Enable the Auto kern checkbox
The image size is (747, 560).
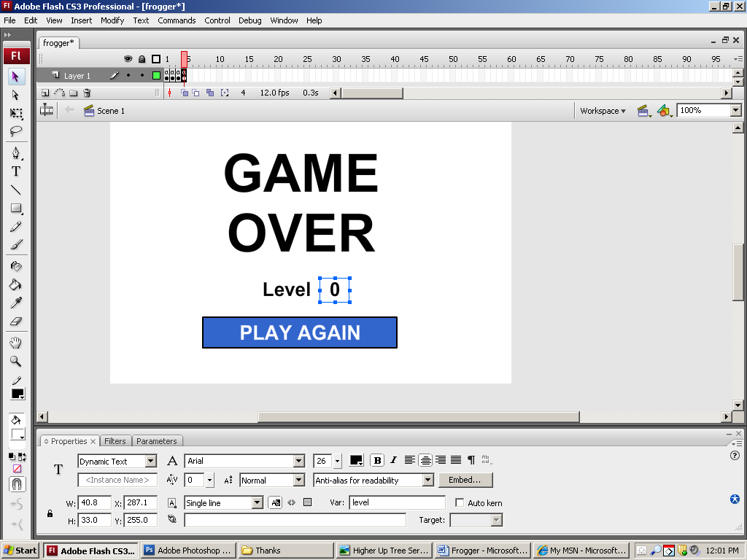point(460,502)
